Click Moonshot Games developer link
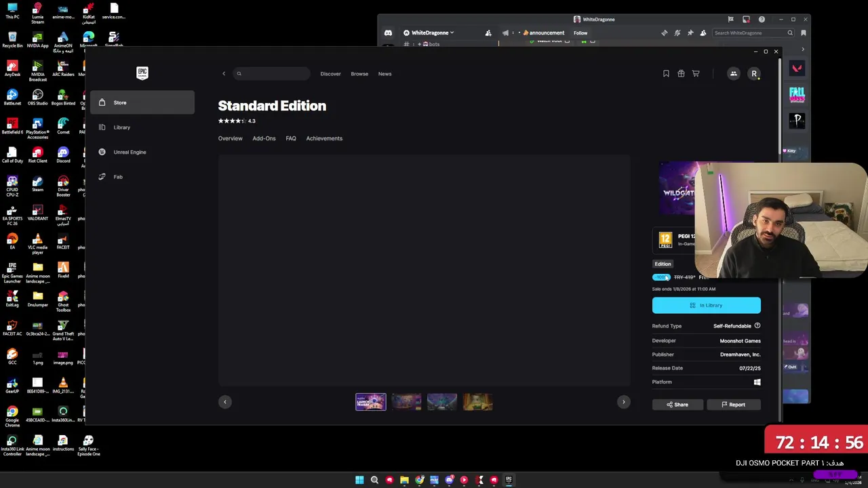Screen dimensions: 868x488 (740, 341)
